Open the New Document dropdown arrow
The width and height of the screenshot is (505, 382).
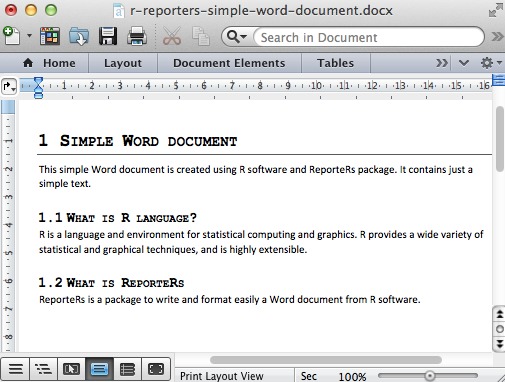point(29,35)
